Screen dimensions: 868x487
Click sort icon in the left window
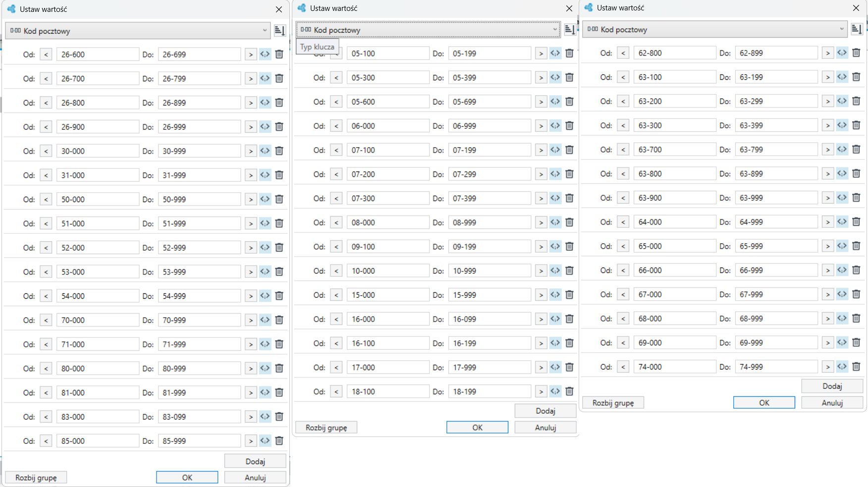point(280,31)
